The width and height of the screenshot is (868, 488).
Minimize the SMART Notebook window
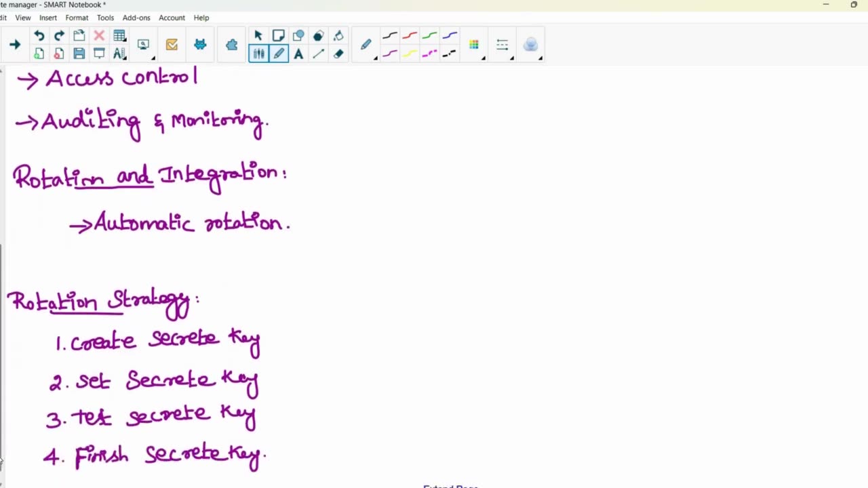tap(826, 5)
